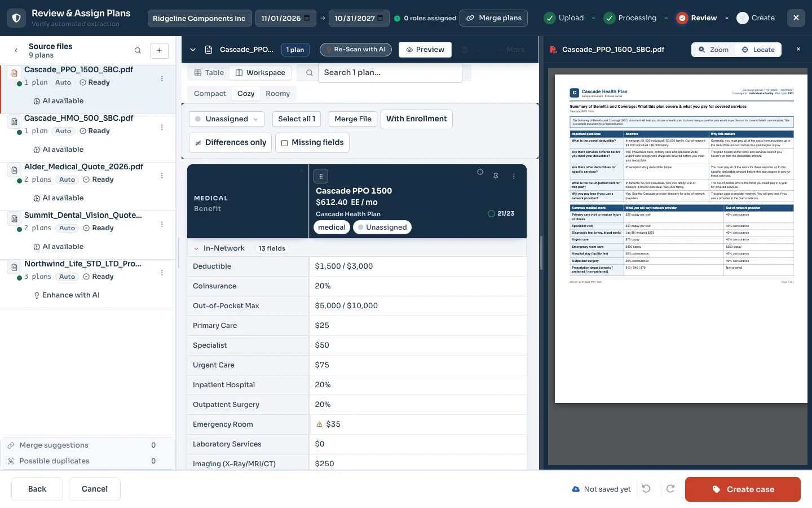Collapse the In-Network fields section

(196, 248)
